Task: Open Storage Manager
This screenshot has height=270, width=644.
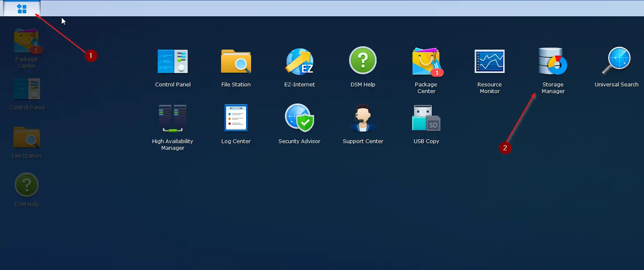Action: click(553, 61)
